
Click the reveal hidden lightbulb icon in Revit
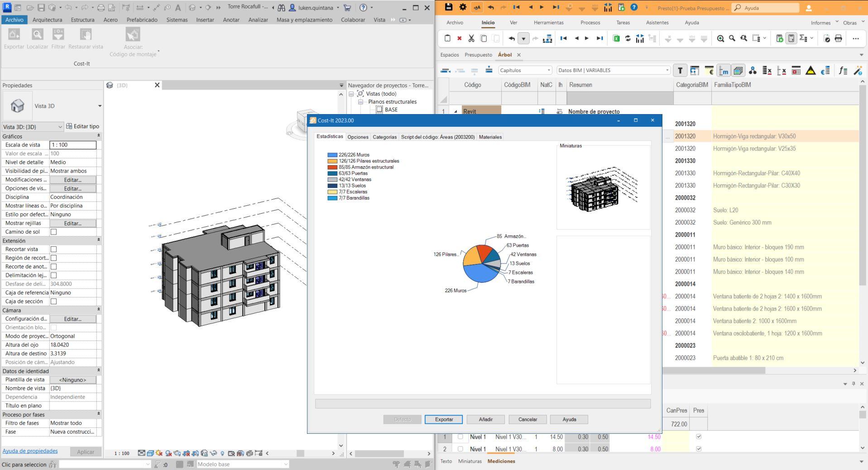[x=222, y=453]
